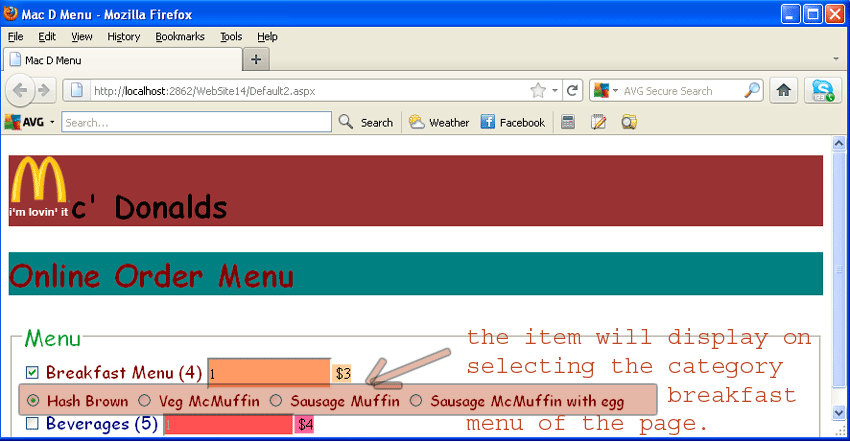Open the Bookmarks menu
850x442 pixels.
click(x=180, y=36)
